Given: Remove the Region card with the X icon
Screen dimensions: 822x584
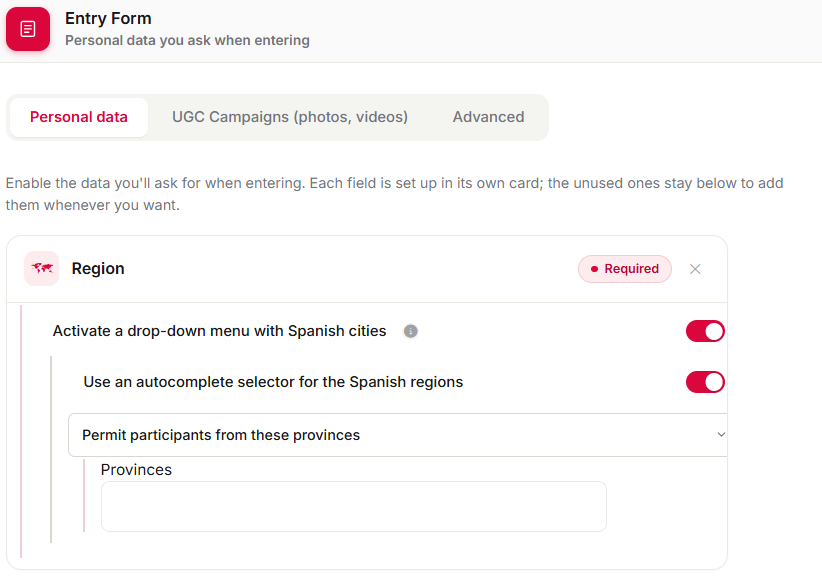Looking at the screenshot, I should tap(695, 269).
